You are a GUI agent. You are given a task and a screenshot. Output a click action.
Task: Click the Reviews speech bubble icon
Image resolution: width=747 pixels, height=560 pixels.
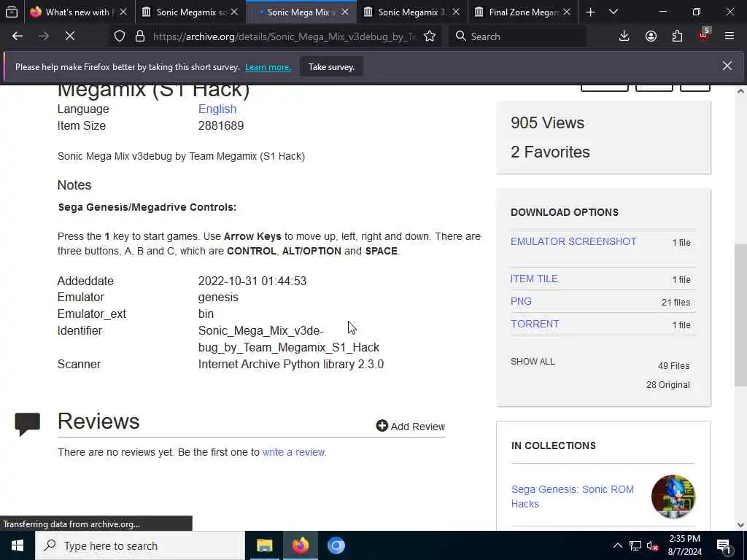pyautogui.click(x=28, y=424)
